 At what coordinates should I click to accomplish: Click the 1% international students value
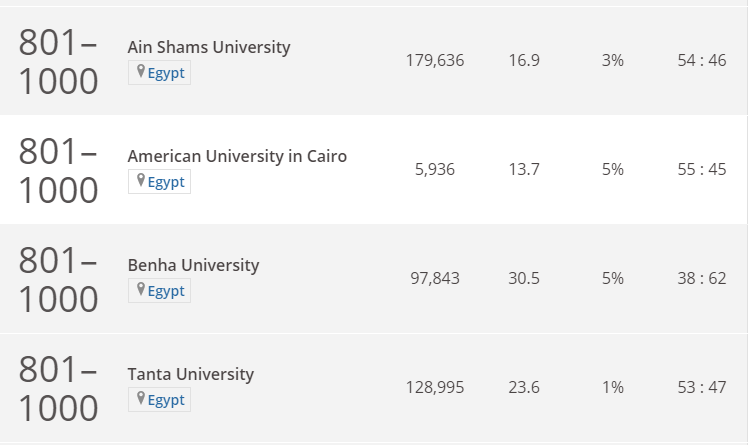613,387
